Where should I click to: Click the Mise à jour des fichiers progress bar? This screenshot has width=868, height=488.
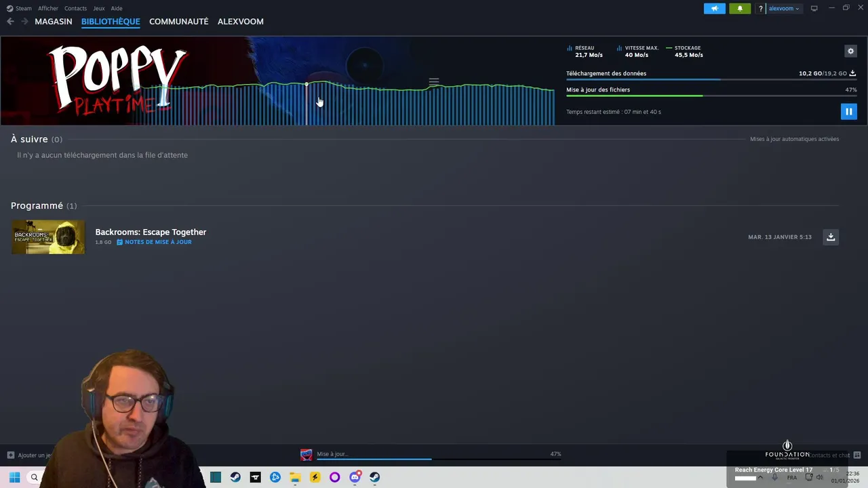711,96
